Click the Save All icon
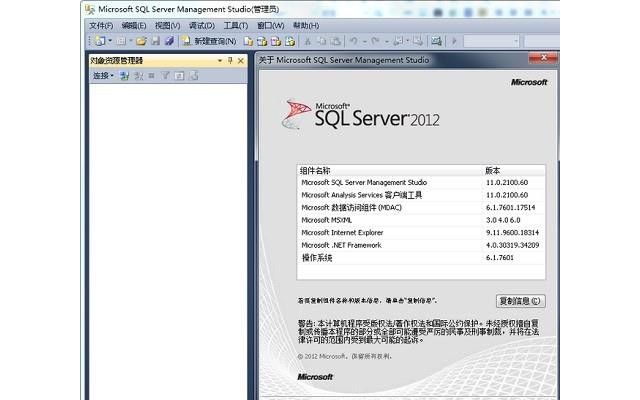The width and height of the screenshot is (640, 400). 169,41
